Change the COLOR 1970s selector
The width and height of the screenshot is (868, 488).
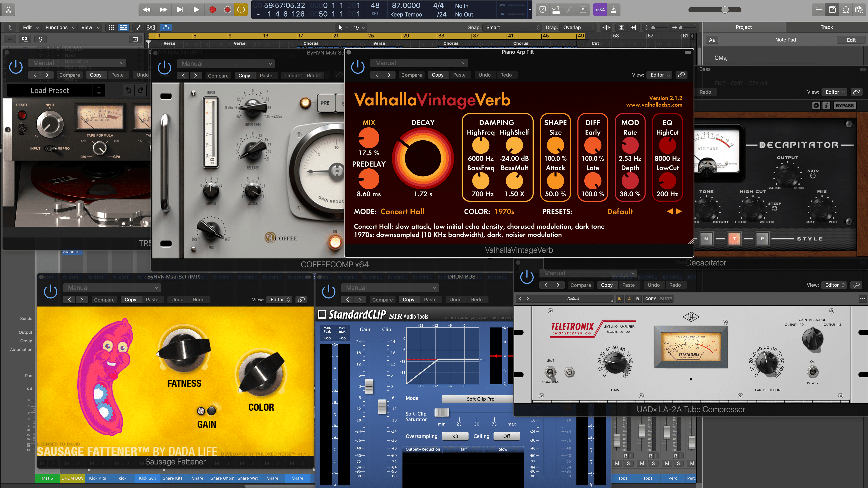(504, 212)
